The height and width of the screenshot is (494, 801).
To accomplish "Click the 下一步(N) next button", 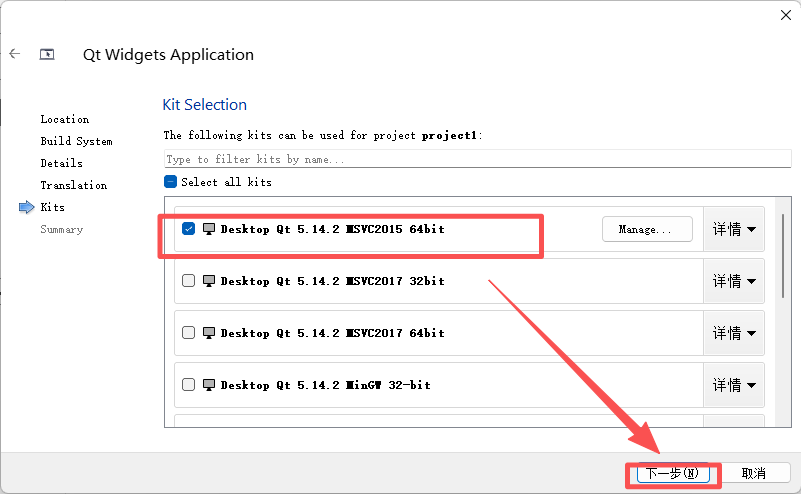I will point(673,473).
